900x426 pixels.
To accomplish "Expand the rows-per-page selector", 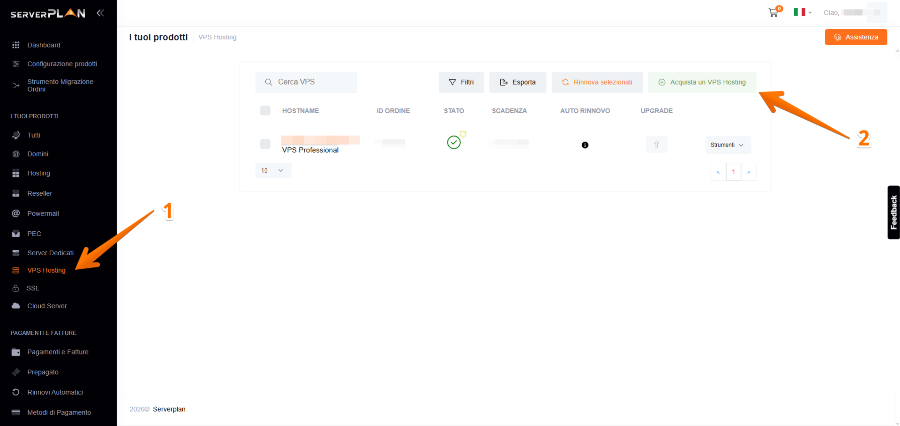I will pyautogui.click(x=273, y=171).
